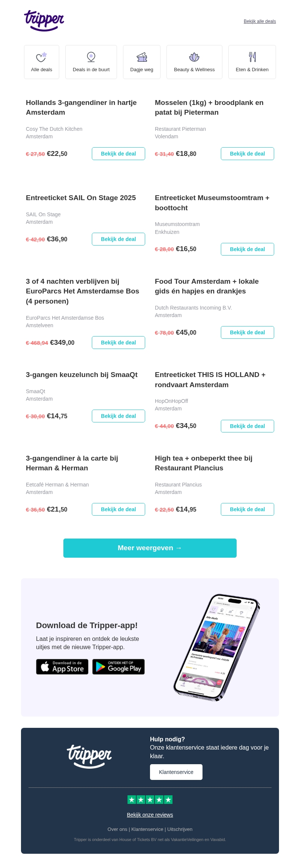The height and width of the screenshot is (868, 300).
Task: Tap the Google Play store badge
Action: [118, 667]
